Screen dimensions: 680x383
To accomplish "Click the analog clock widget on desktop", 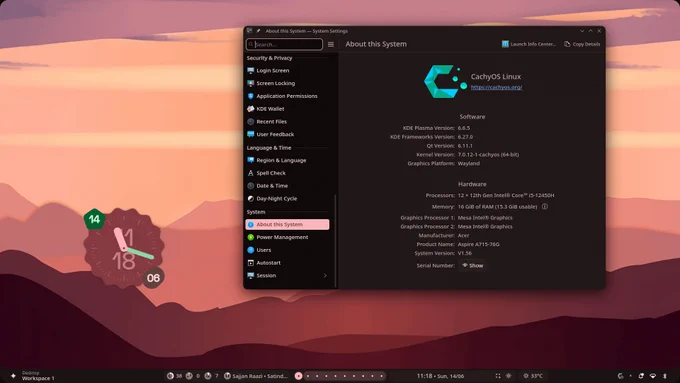I will (x=124, y=248).
